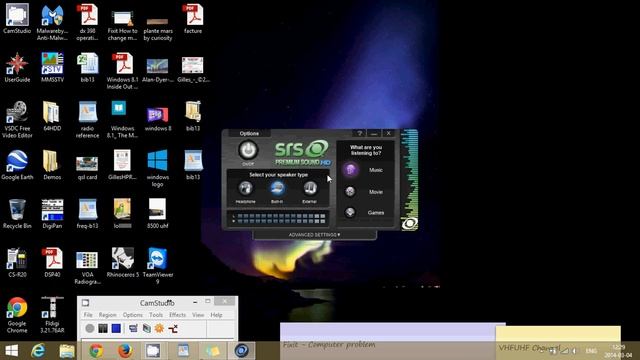Open CamStudio Effects menu
The image size is (640, 360).
pos(177,315)
